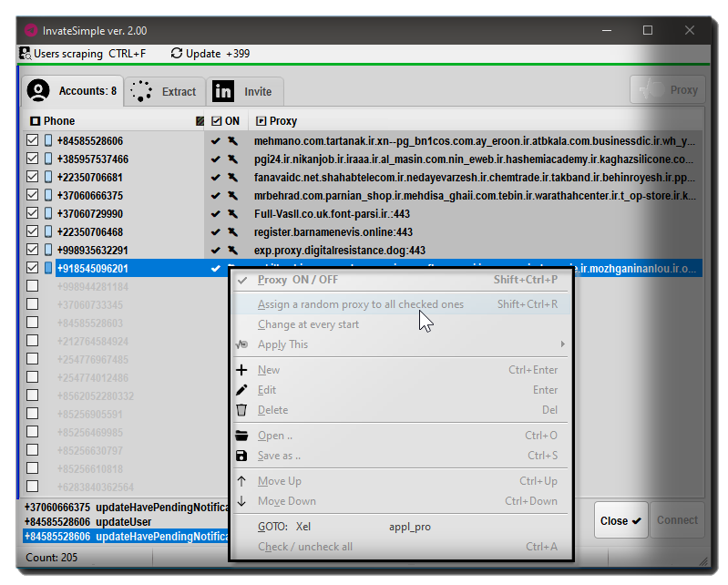728x585 pixels.
Task: Select the Save as .. menu entry
Action: click(400, 456)
